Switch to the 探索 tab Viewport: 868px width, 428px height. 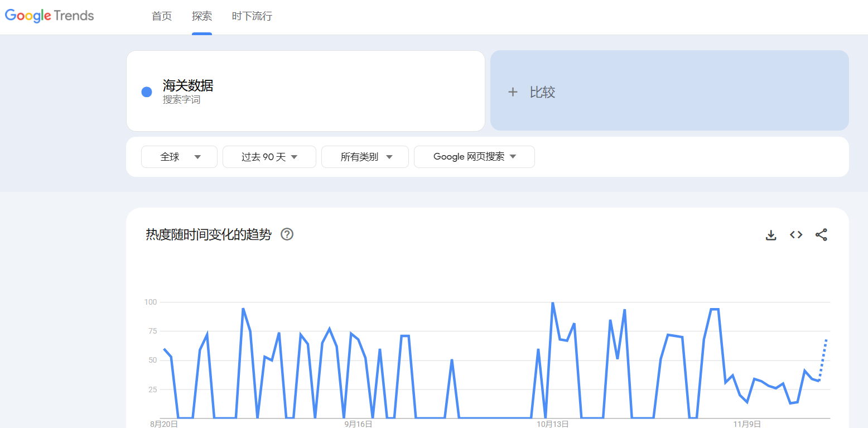click(x=202, y=16)
